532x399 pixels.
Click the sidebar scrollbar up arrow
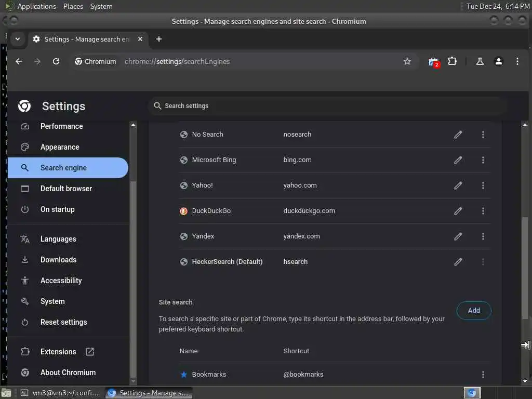134,125
